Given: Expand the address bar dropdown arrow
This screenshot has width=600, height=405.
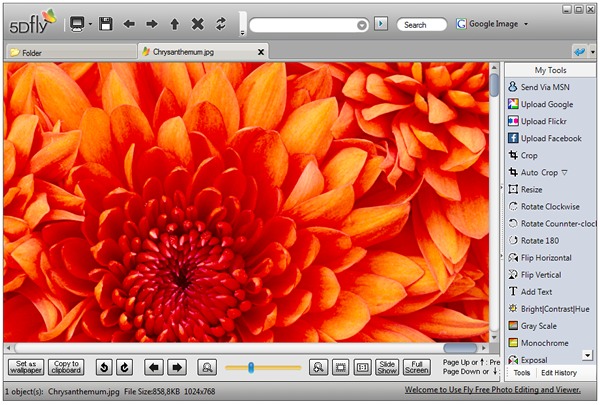Looking at the screenshot, I should pyautogui.click(x=362, y=26).
